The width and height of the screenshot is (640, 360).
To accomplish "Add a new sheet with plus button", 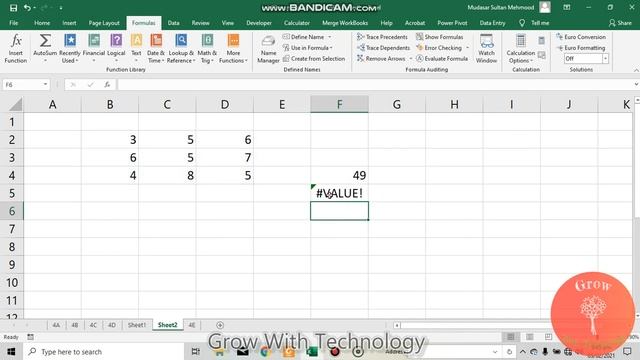I will click(x=220, y=325).
